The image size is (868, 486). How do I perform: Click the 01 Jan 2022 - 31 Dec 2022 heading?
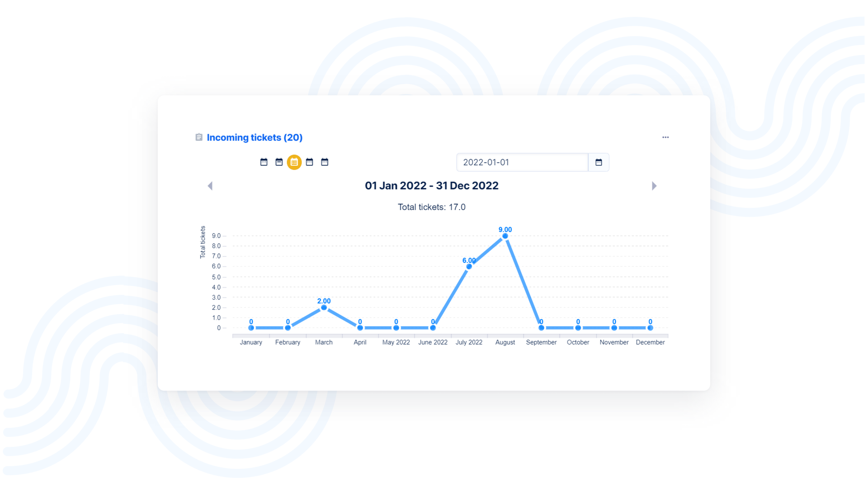(431, 186)
